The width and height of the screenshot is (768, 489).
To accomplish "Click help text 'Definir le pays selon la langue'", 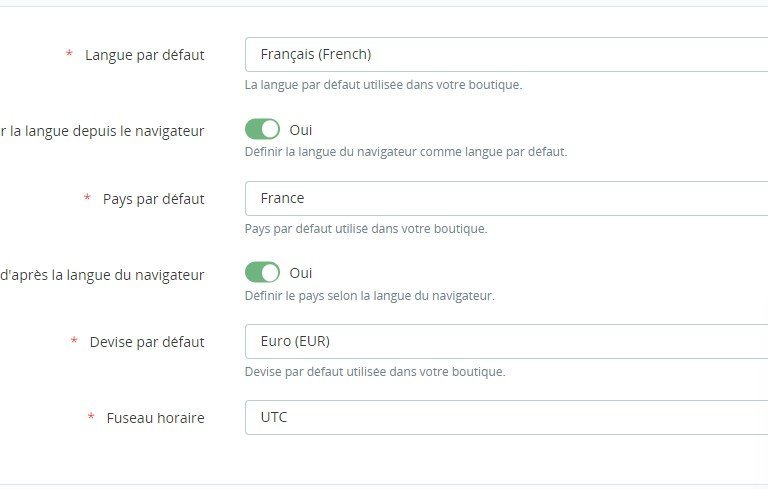I will tap(369, 295).
